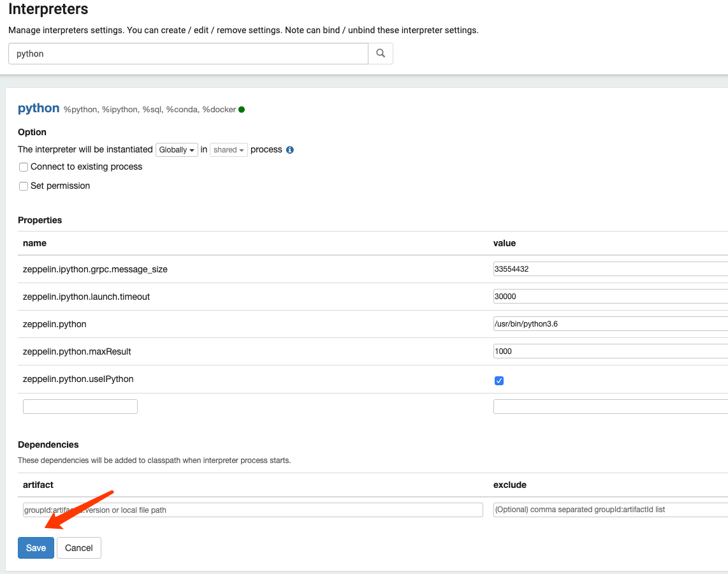Screen dimensions: 728x574
Task: Click the Interpreters page title
Action: point(48,9)
